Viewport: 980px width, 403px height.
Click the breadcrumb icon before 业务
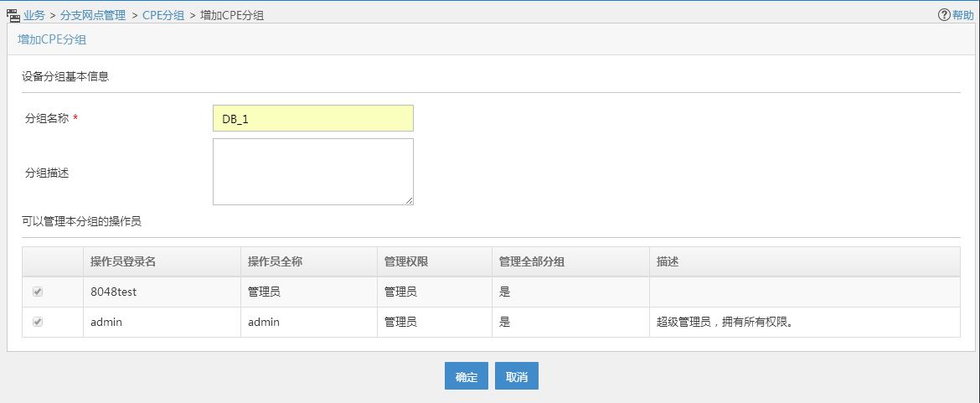[x=13, y=15]
